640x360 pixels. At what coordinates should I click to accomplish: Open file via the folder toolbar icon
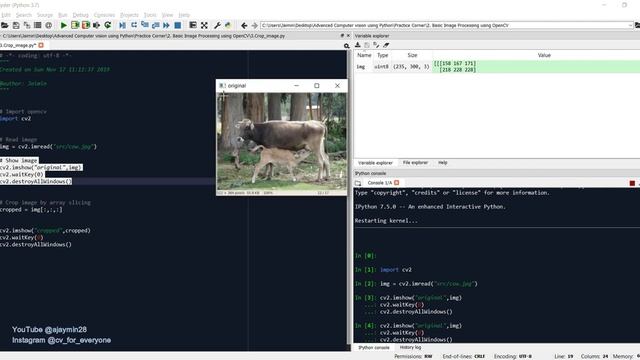tap(4, 25)
